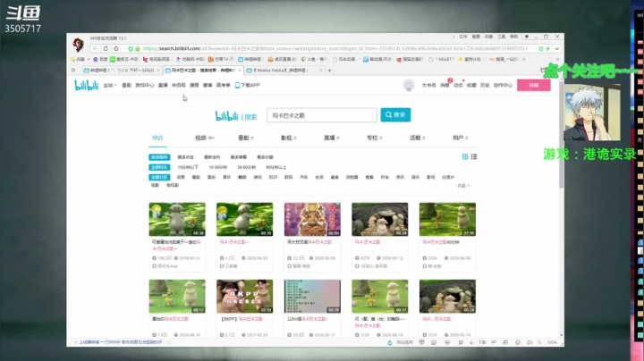The height and width of the screenshot is (361, 644).
Task: Open the BKPP video thumbnail
Action: (244, 296)
